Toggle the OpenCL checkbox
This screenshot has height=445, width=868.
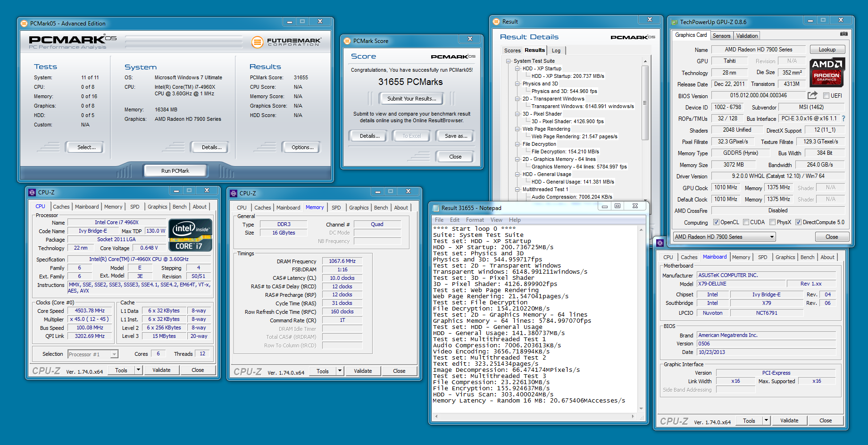click(x=716, y=222)
